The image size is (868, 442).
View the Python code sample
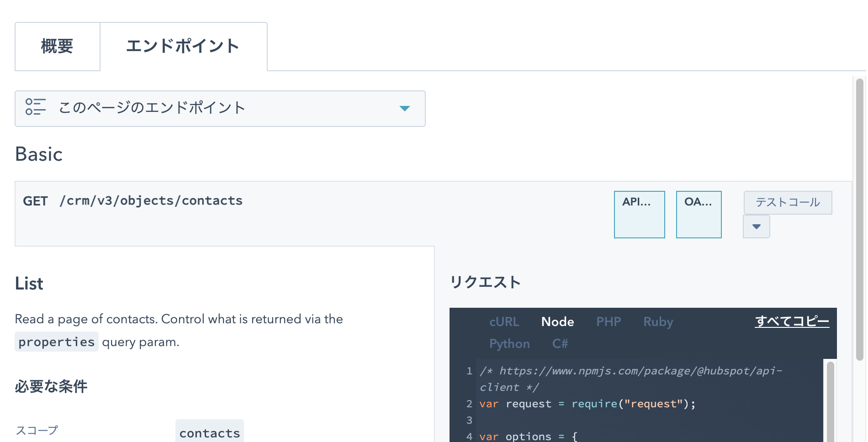point(509,344)
